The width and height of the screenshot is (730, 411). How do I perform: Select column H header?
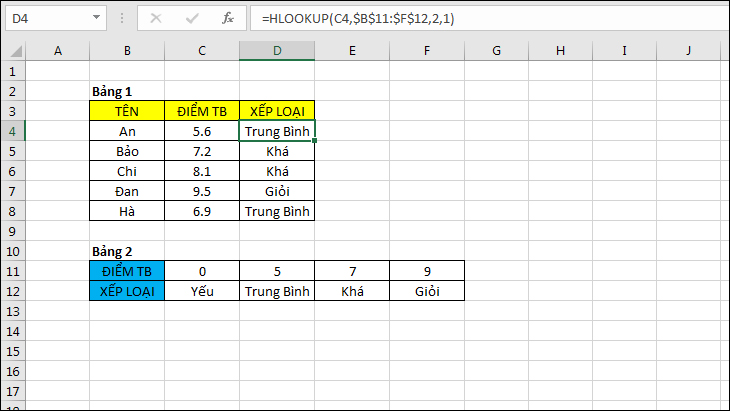point(559,51)
